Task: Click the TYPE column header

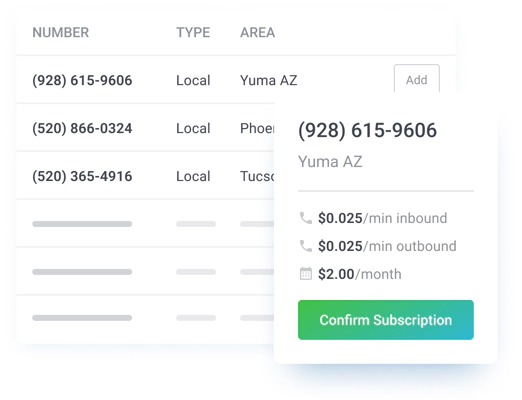Action: pos(193,33)
